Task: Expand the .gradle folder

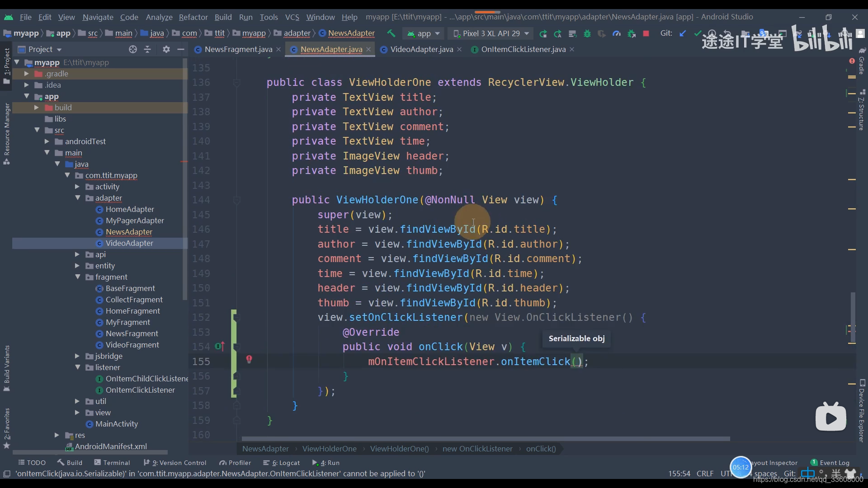Action: (27, 74)
